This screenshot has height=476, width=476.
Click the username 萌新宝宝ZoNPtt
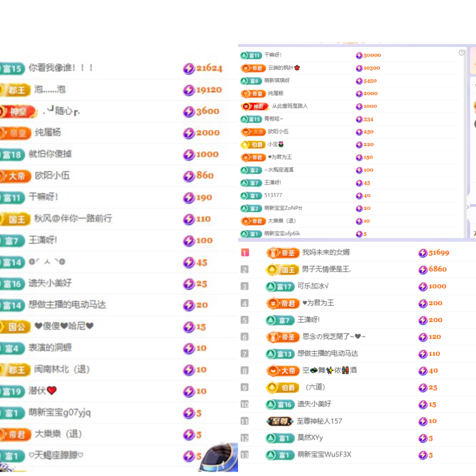283,208
